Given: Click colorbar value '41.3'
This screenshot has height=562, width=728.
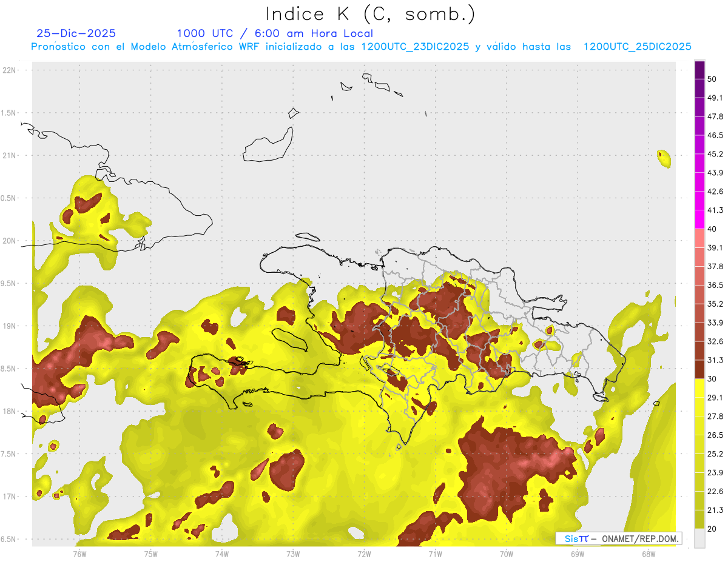Looking at the screenshot, I should pos(715,210).
